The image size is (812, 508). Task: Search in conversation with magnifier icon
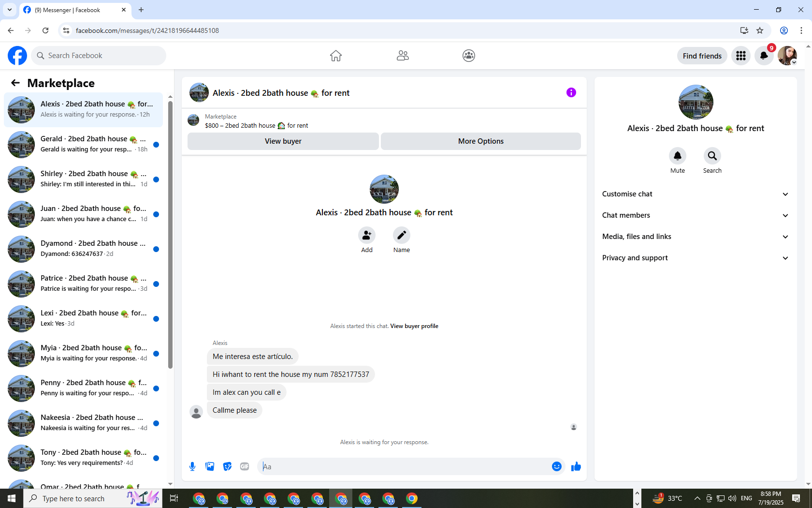[712, 156]
